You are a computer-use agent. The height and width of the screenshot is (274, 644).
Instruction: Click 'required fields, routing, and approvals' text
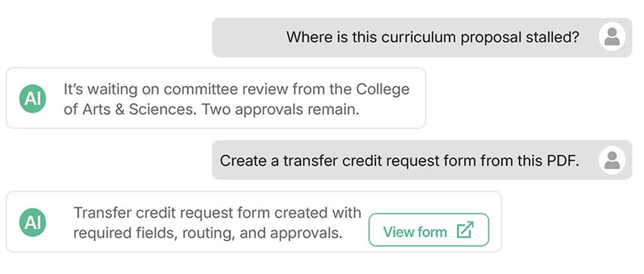click(208, 233)
